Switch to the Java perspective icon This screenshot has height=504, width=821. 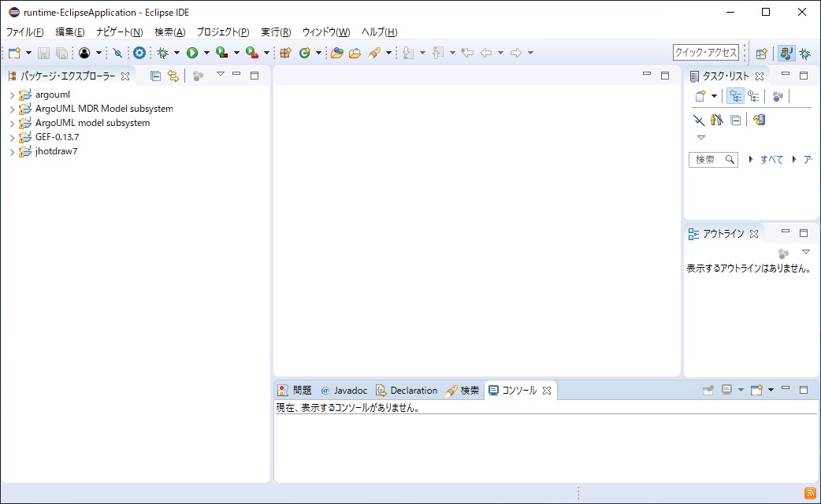coord(786,53)
